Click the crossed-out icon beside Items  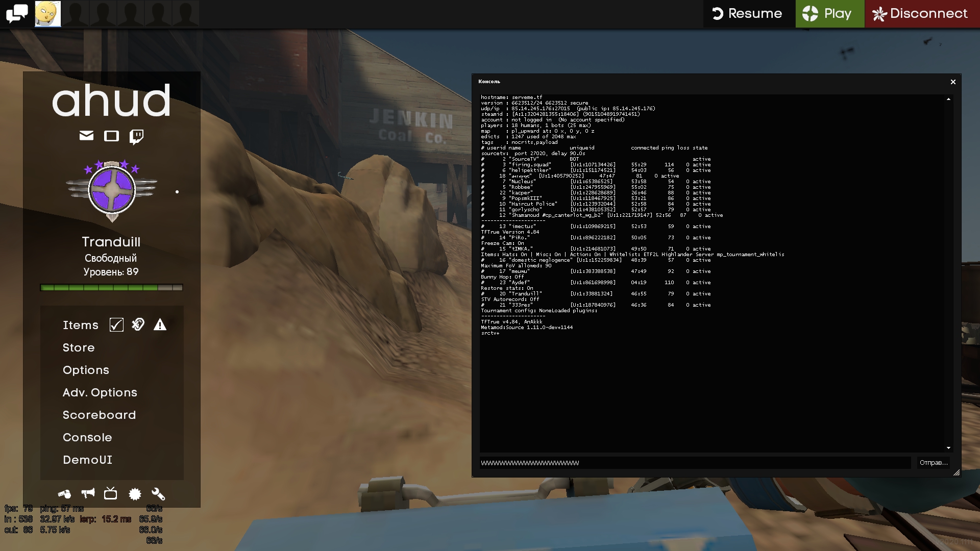coord(138,324)
